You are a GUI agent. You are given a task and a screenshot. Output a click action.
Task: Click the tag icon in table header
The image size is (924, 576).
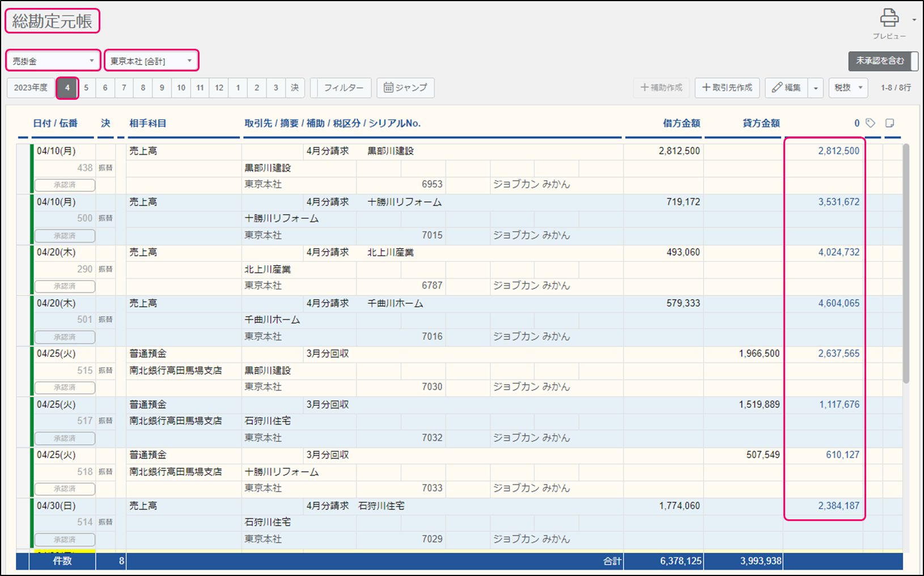(871, 123)
